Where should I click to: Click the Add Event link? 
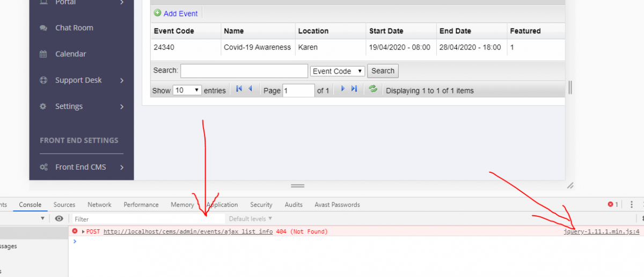[x=180, y=13]
